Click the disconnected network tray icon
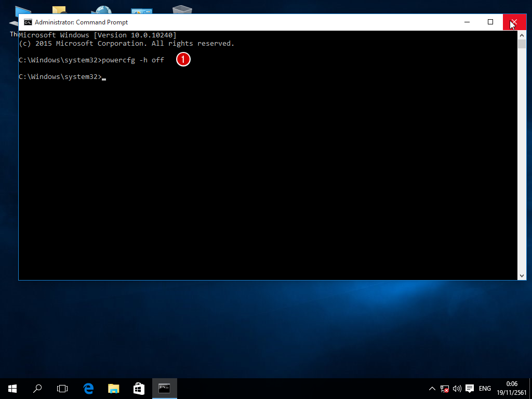This screenshot has height=399, width=532. coord(445,388)
